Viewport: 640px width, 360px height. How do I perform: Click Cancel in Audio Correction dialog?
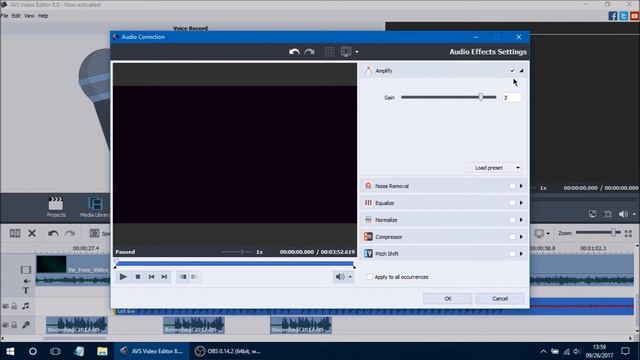(x=500, y=298)
